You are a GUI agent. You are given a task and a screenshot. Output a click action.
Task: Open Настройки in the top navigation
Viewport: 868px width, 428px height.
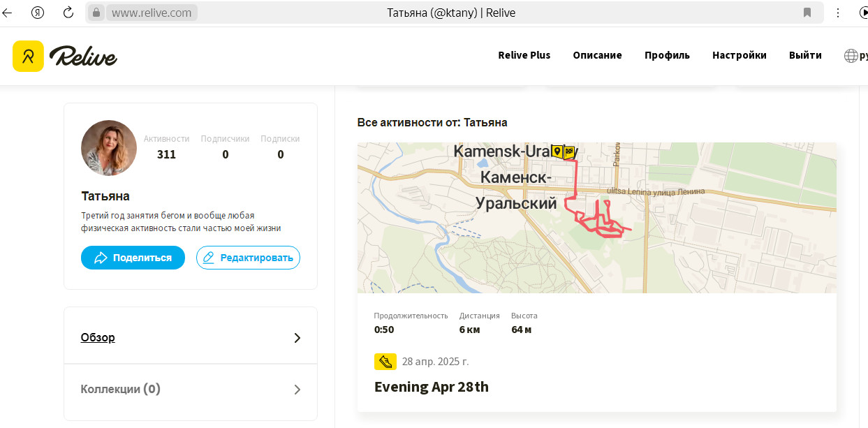(x=740, y=55)
